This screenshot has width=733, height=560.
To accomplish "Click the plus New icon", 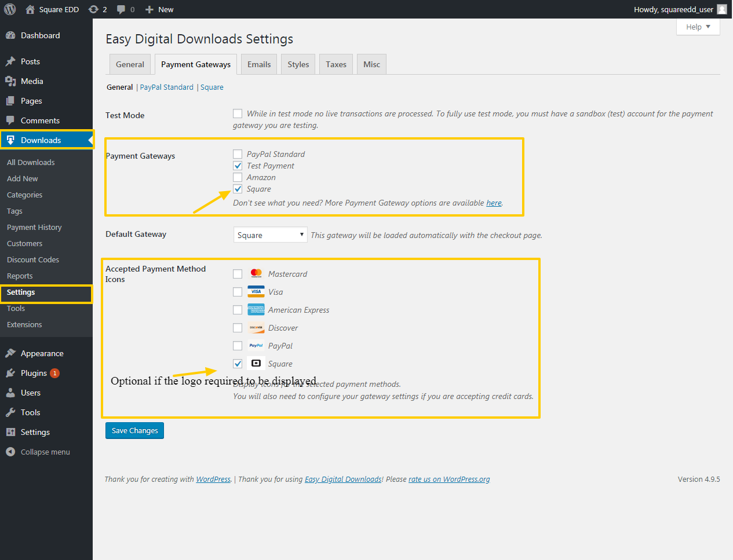I will coord(149,9).
